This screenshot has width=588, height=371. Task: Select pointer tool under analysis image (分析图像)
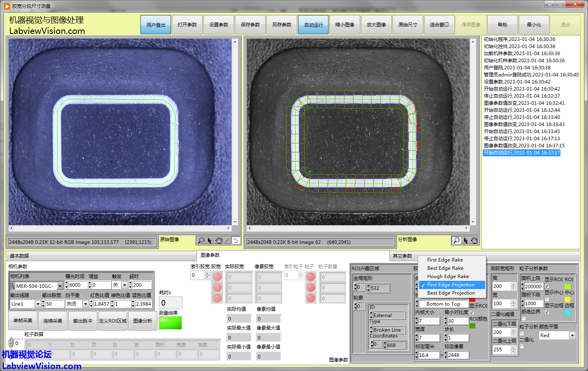click(x=465, y=240)
